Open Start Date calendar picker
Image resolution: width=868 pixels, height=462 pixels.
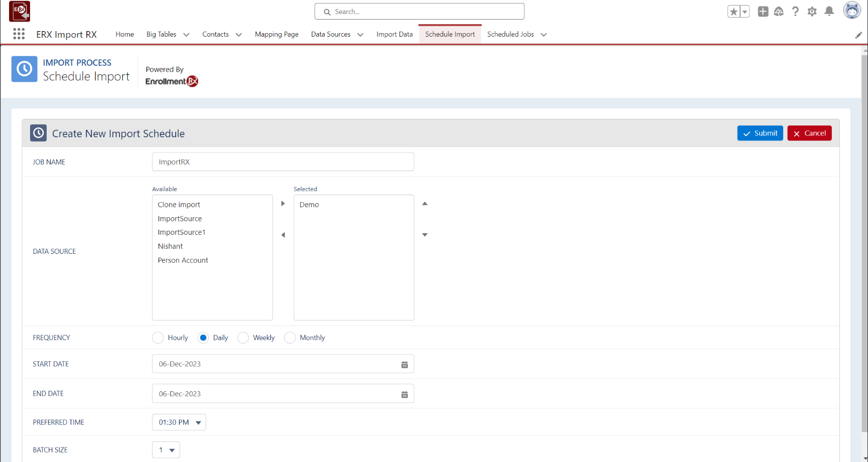pos(404,365)
